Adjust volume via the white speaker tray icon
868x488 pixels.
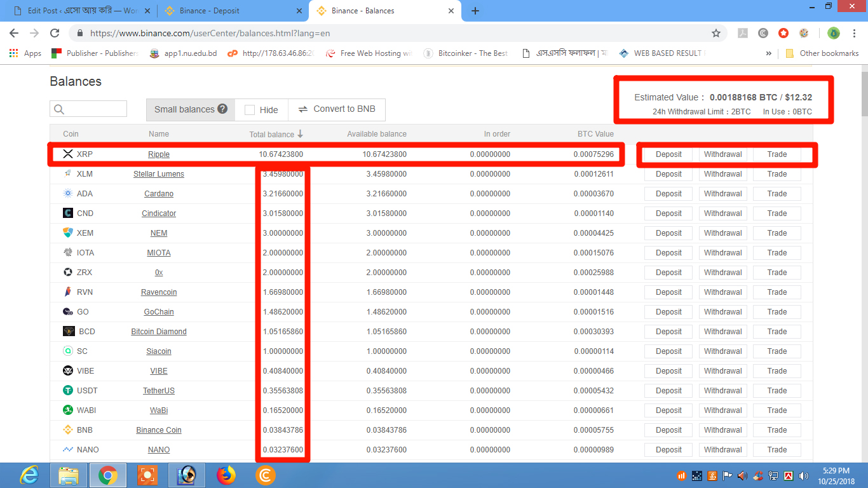click(x=804, y=475)
